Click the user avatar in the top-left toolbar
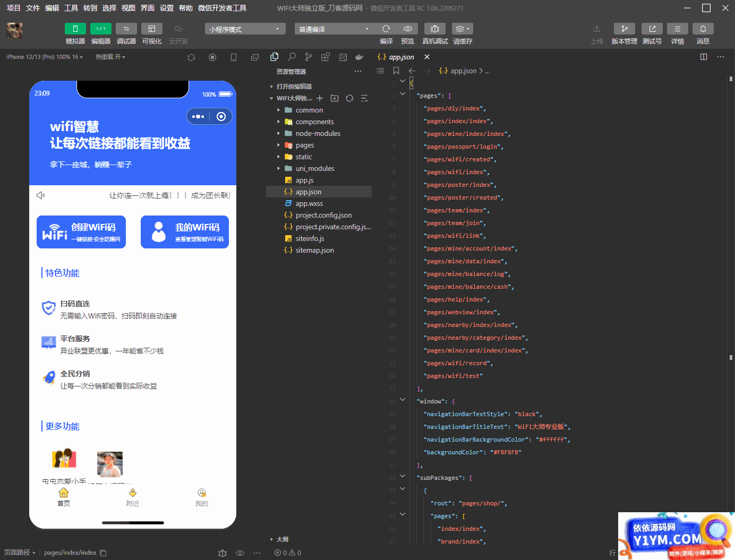The height and width of the screenshot is (560, 735). coord(14,31)
